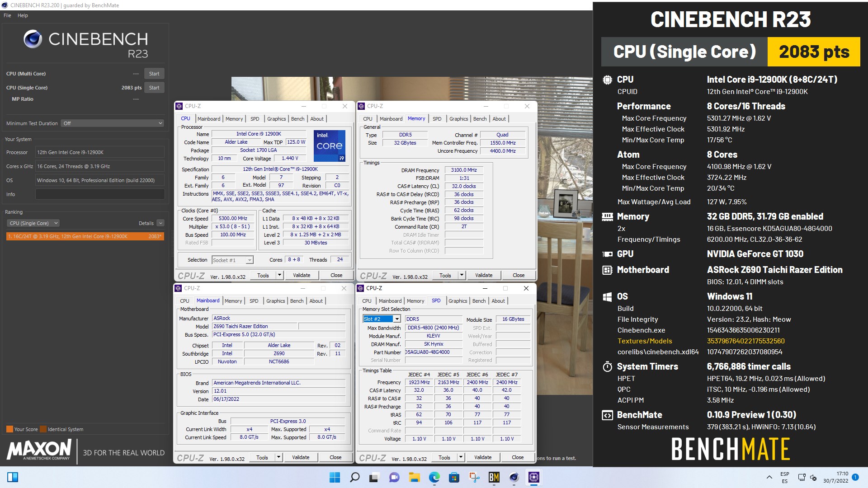Switch to BenchMate taskbar icon

(494, 477)
